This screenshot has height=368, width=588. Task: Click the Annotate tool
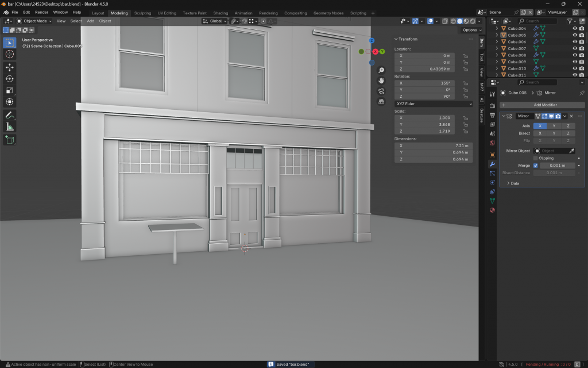tap(10, 115)
